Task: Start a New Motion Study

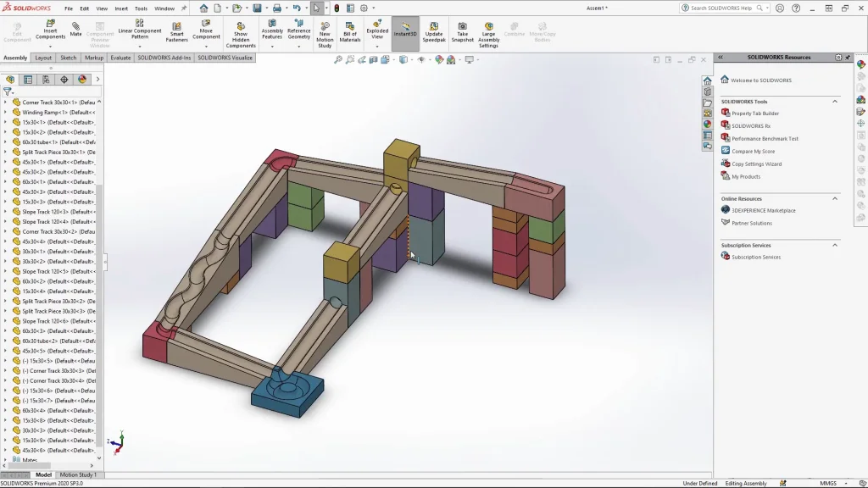Action: coord(325,32)
